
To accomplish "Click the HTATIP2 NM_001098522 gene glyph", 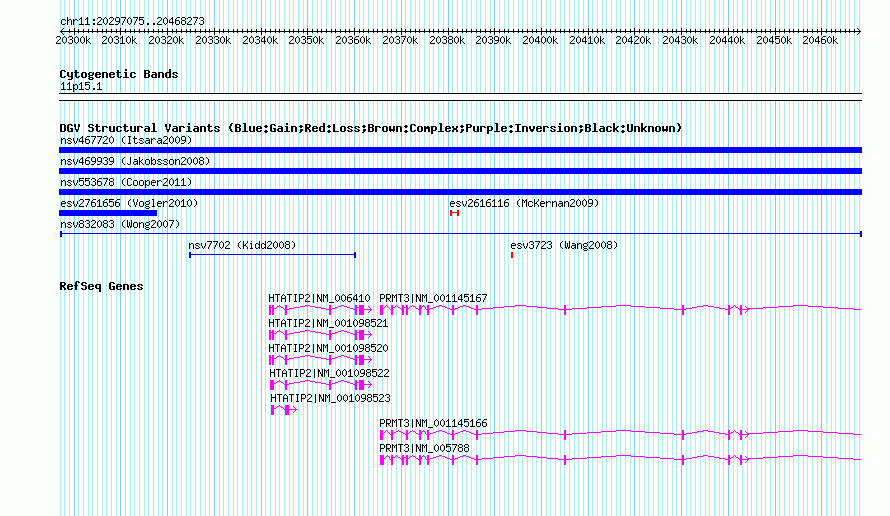I will [x=321, y=384].
